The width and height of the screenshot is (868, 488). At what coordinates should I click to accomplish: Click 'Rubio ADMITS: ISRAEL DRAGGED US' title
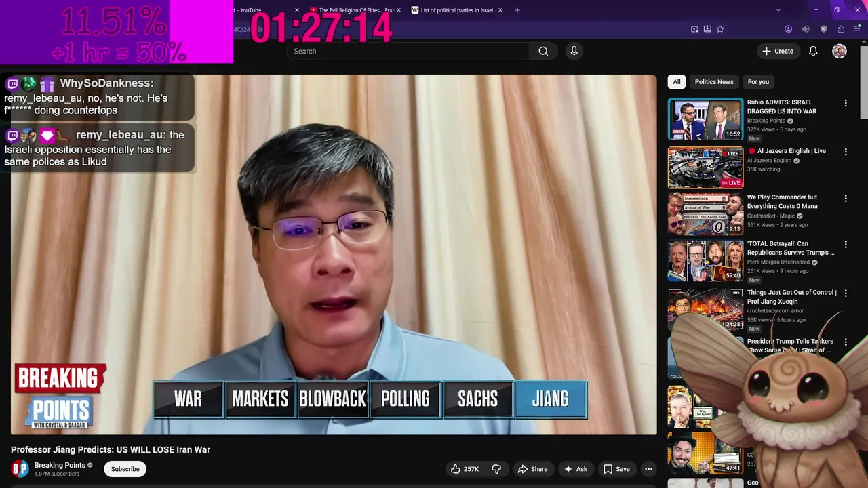pos(782,106)
